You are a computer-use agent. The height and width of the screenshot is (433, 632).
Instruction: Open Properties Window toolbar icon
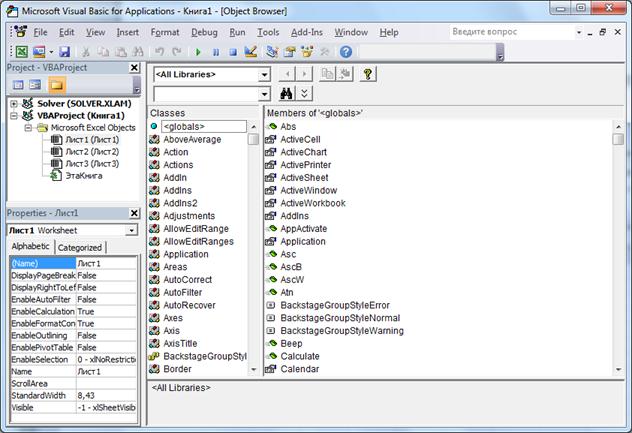tap(289, 52)
